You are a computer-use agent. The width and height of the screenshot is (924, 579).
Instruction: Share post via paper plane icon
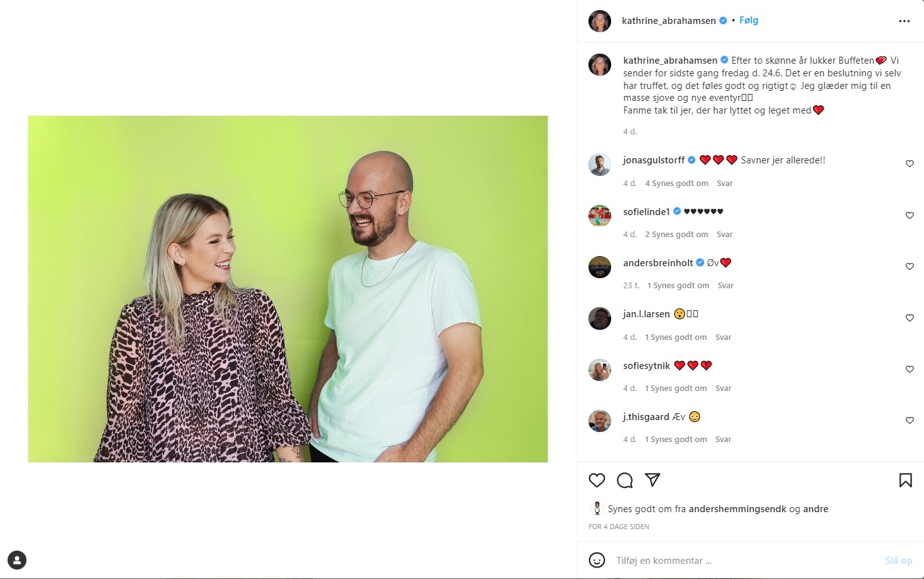pyautogui.click(x=653, y=481)
